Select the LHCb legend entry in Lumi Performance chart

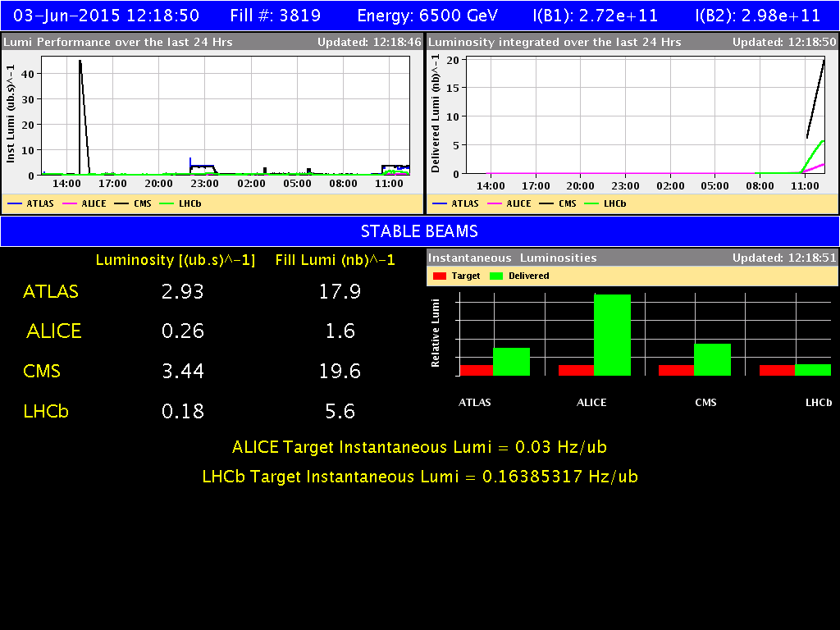click(180, 203)
